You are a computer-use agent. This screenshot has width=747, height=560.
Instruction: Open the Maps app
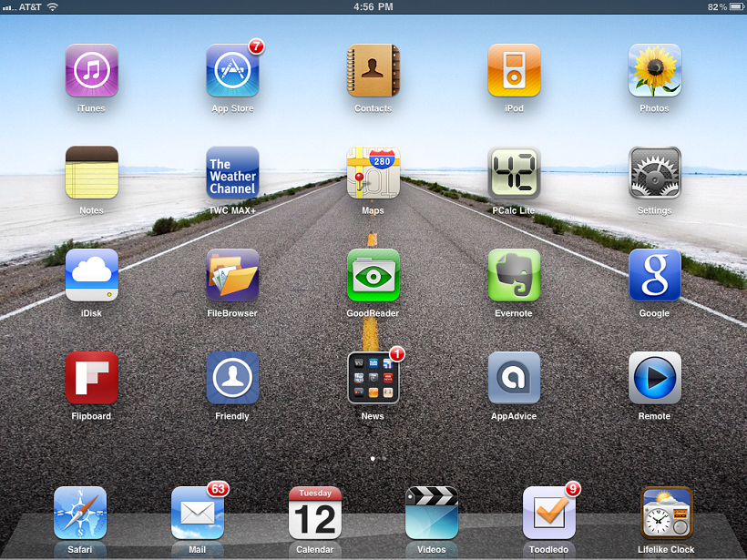[373, 172]
